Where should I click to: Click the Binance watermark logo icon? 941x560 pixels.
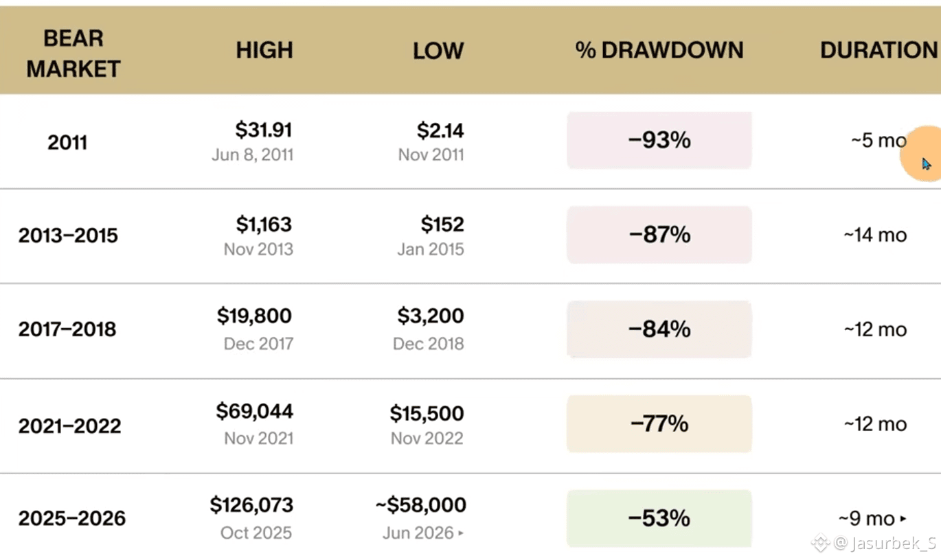point(821,544)
